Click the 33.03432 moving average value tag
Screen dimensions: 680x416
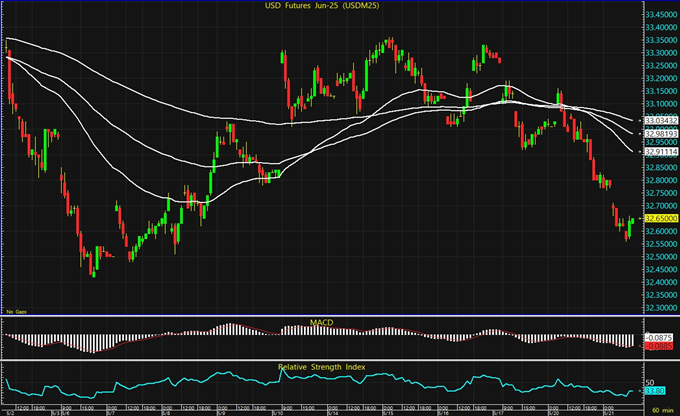click(659, 120)
